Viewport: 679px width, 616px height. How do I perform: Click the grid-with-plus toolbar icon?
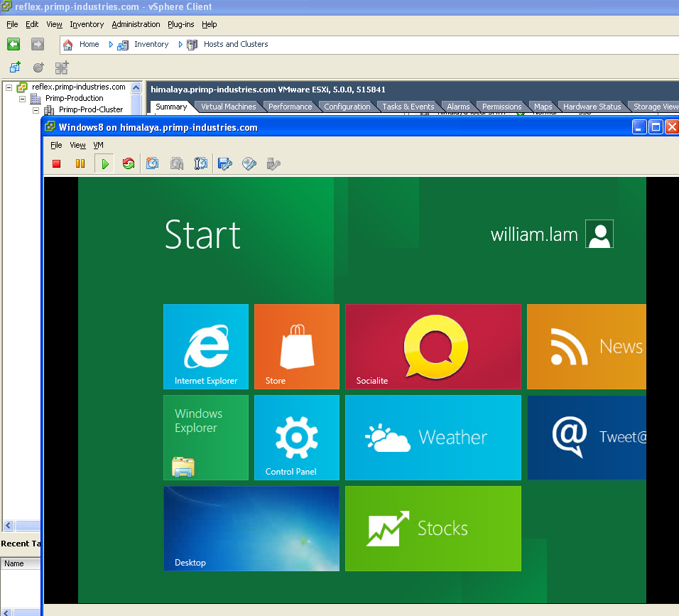pyautogui.click(x=62, y=67)
